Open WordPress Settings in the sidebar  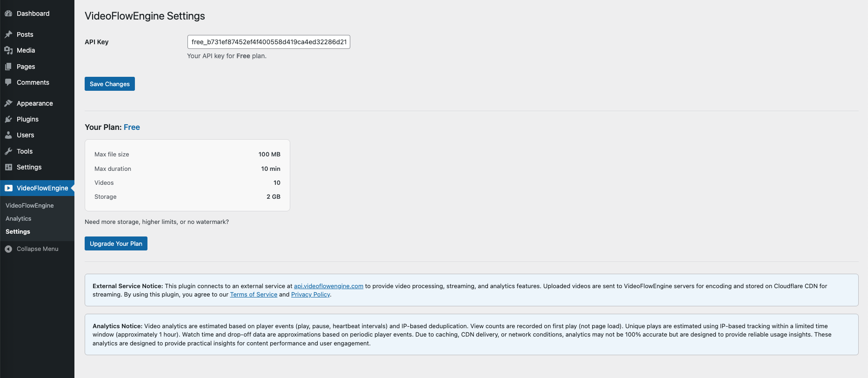(29, 167)
